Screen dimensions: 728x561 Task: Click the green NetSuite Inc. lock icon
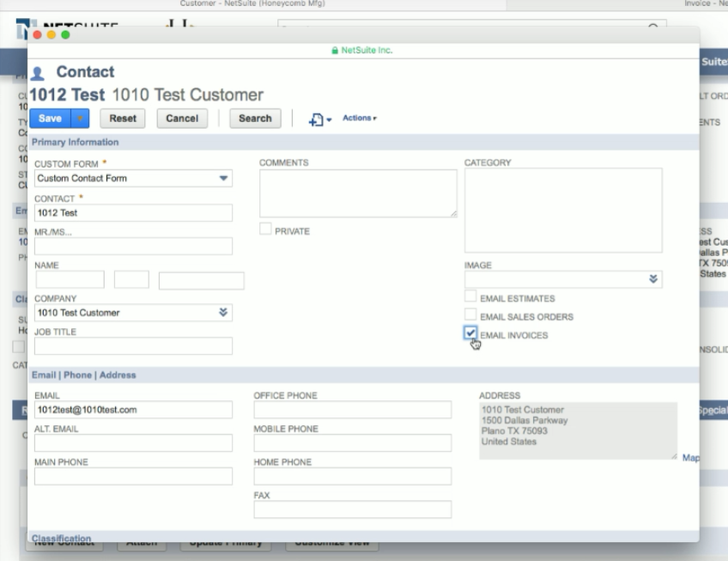[x=335, y=50]
